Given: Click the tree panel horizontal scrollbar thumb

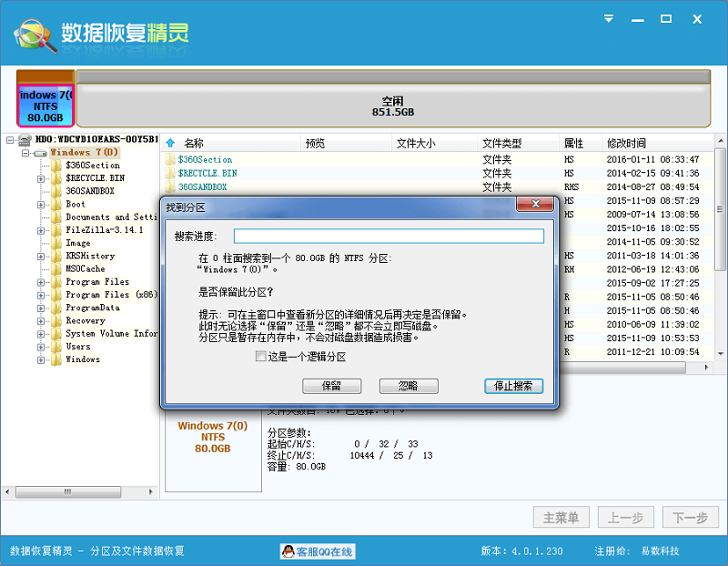Looking at the screenshot, I should pyautogui.click(x=68, y=491).
